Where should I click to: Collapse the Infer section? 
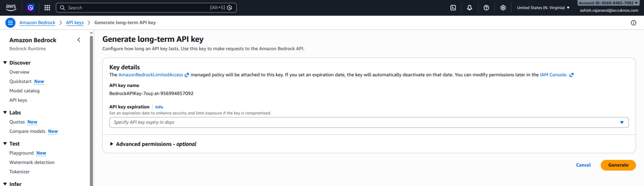(5, 184)
